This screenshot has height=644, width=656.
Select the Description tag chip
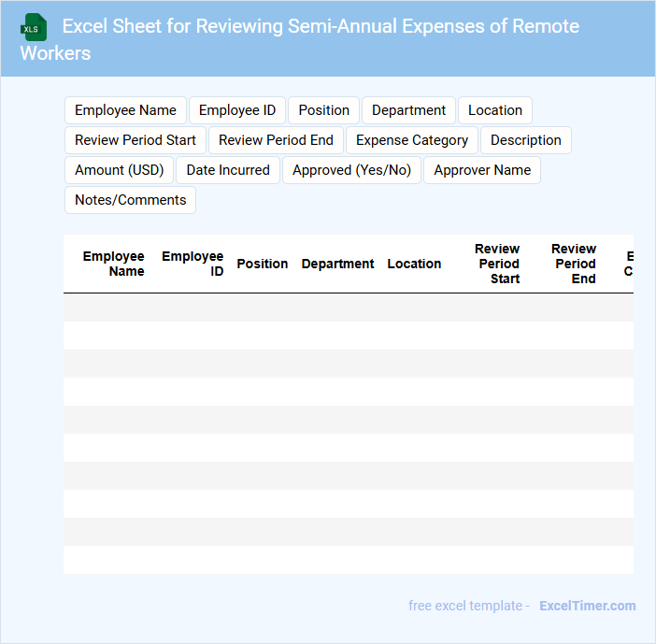click(x=525, y=140)
